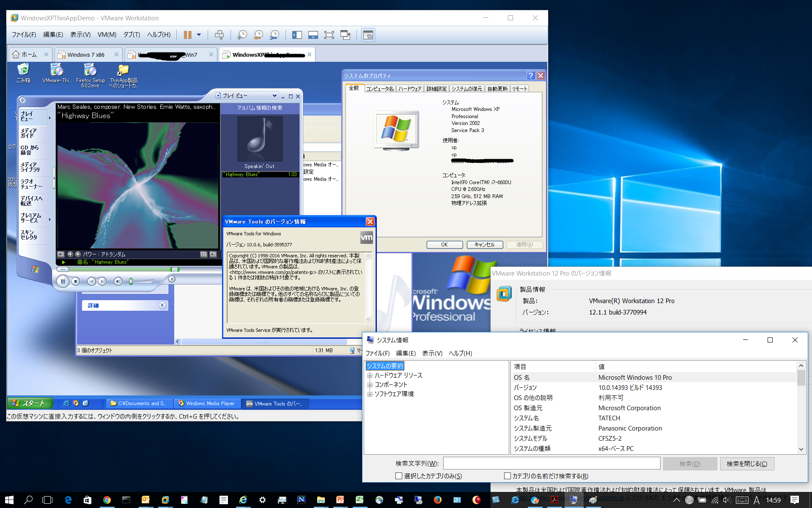Image resolution: width=812 pixels, height=508 pixels.
Task: Select the Firefox Setup 6.0.2.exe desktop icon
Action: click(x=90, y=75)
